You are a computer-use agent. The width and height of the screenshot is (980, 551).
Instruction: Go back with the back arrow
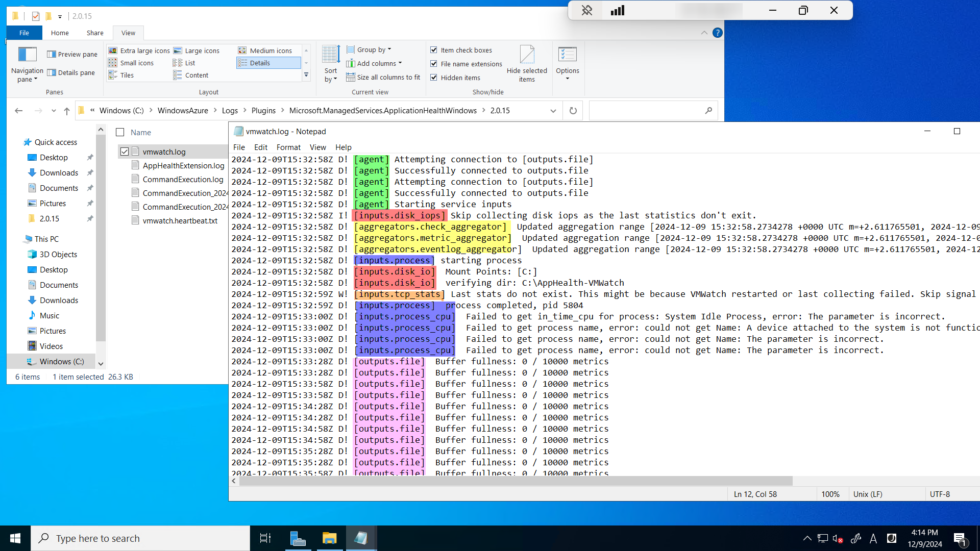[19, 111]
